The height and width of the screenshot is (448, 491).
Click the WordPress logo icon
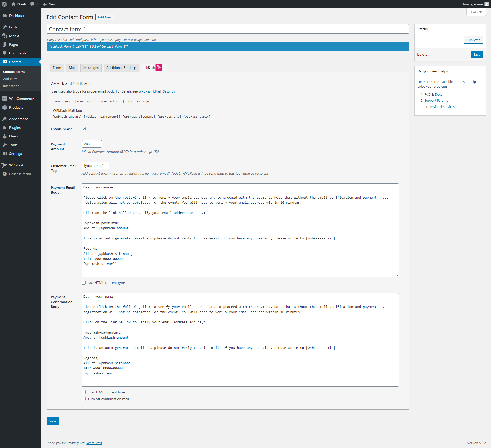tap(4, 4)
